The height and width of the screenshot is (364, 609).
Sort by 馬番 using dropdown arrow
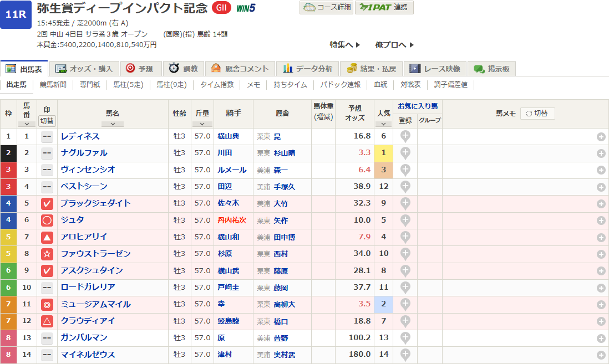[27, 124]
